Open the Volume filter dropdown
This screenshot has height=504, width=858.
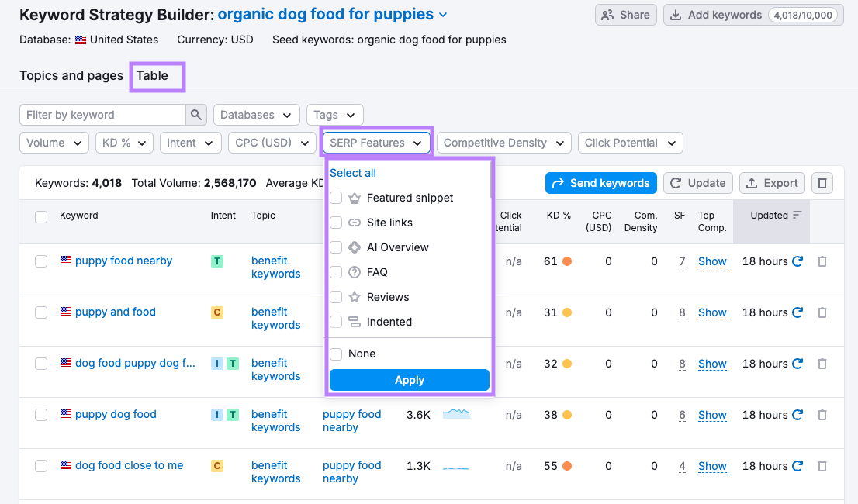coord(54,143)
